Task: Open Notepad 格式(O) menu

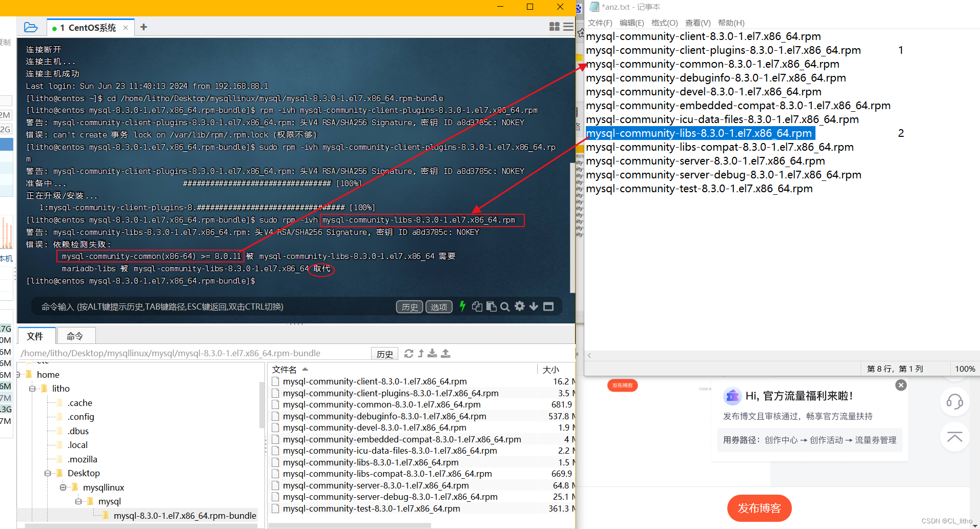Action: (x=664, y=23)
